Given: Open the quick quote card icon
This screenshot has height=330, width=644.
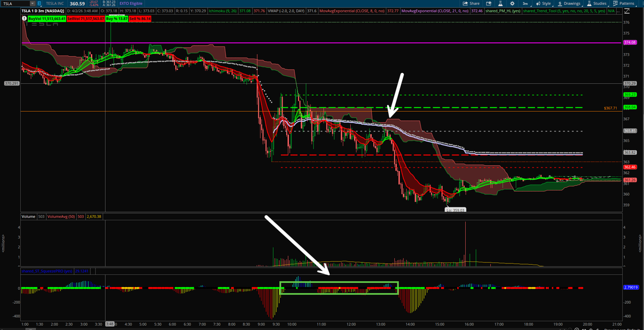Looking at the screenshot, I should point(488,3).
